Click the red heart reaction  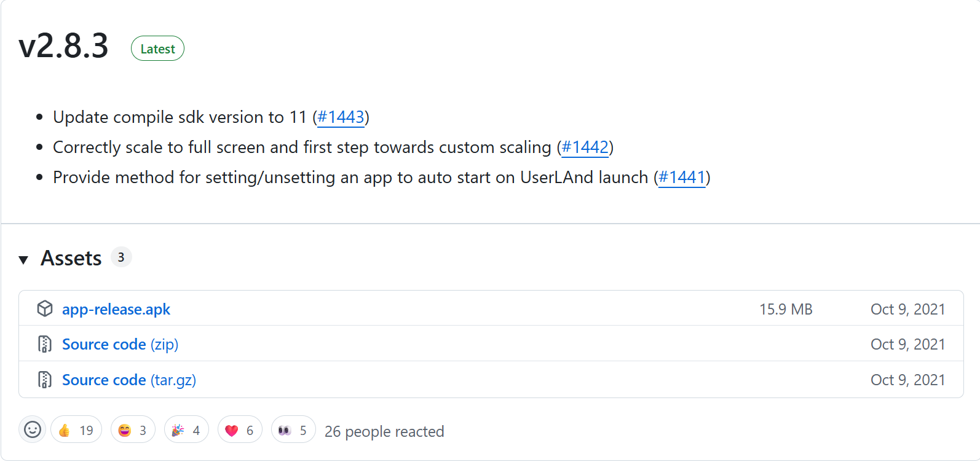pyautogui.click(x=240, y=430)
